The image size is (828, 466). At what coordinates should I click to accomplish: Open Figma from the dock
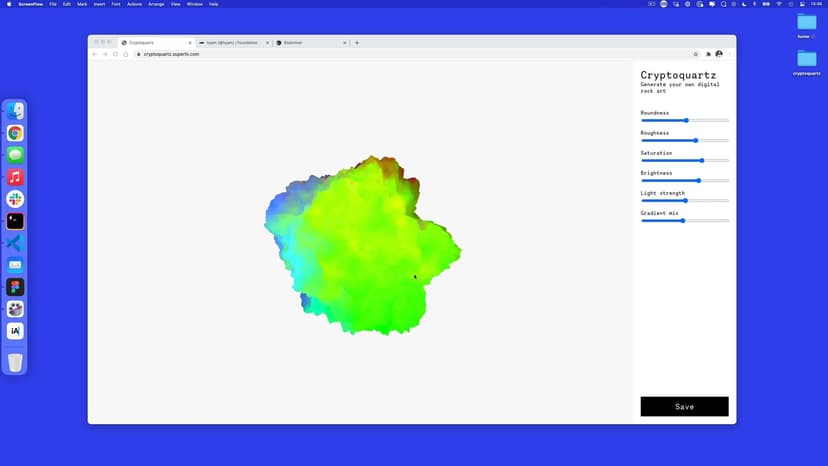(15, 287)
